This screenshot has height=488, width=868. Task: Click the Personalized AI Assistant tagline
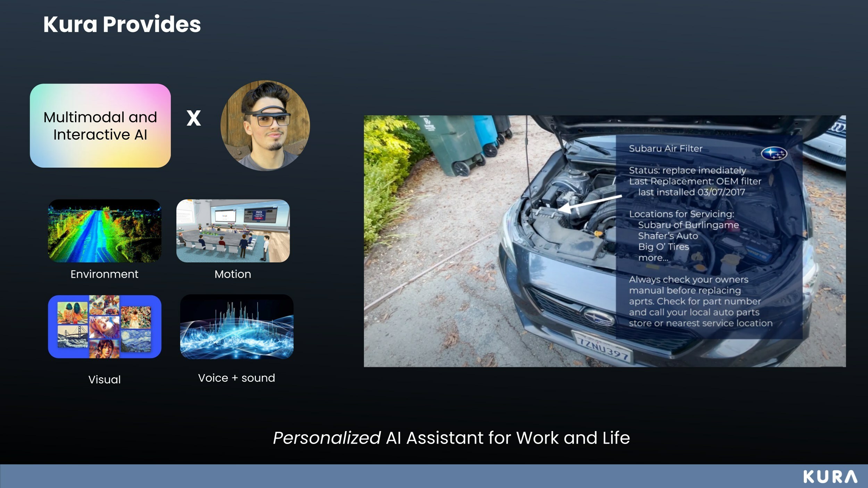[451, 438]
